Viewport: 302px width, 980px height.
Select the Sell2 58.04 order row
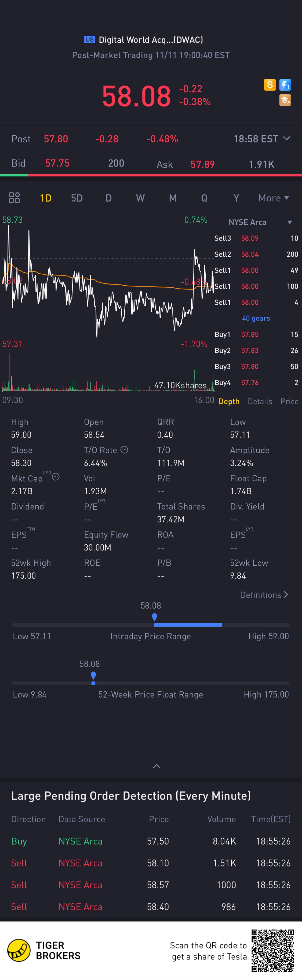point(256,254)
